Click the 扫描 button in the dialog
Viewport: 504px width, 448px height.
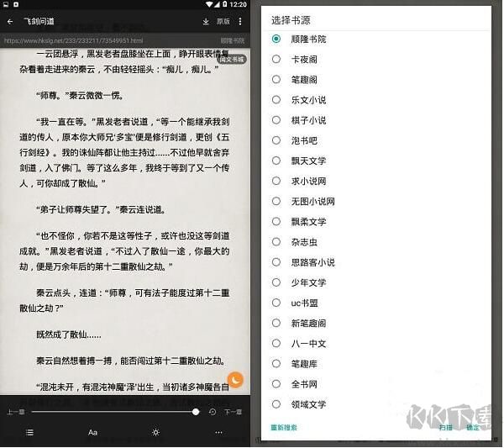pos(446,428)
